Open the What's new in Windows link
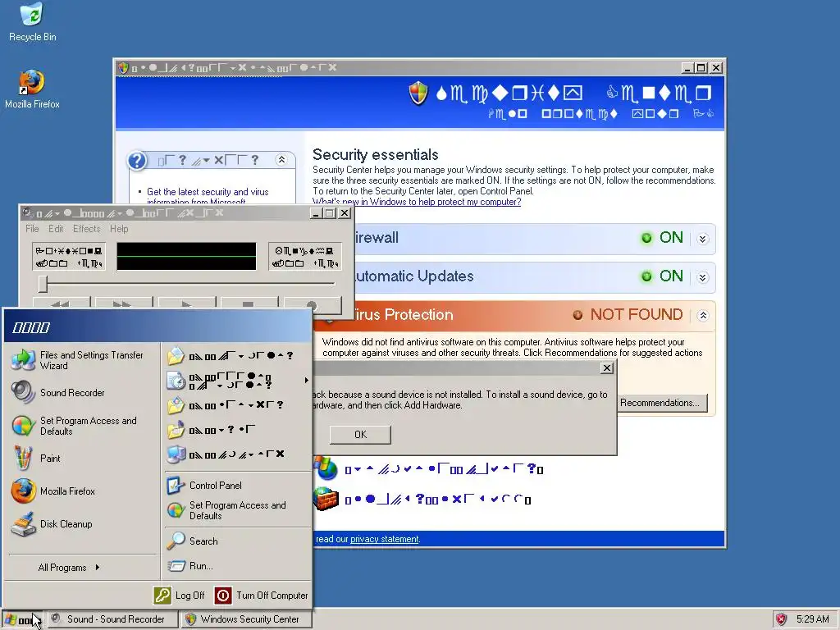Image resolution: width=840 pixels, height=630 pixels. 416,202
